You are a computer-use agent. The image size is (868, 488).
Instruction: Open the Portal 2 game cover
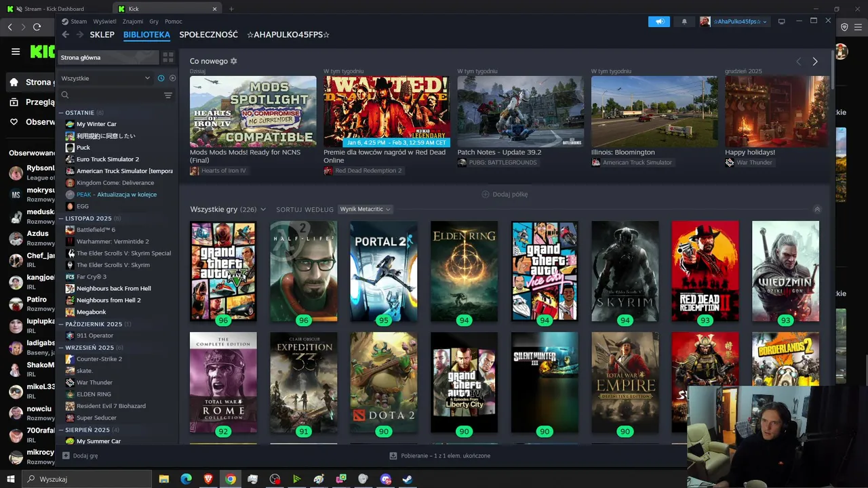pyautogui.click(x=384, y=271)
